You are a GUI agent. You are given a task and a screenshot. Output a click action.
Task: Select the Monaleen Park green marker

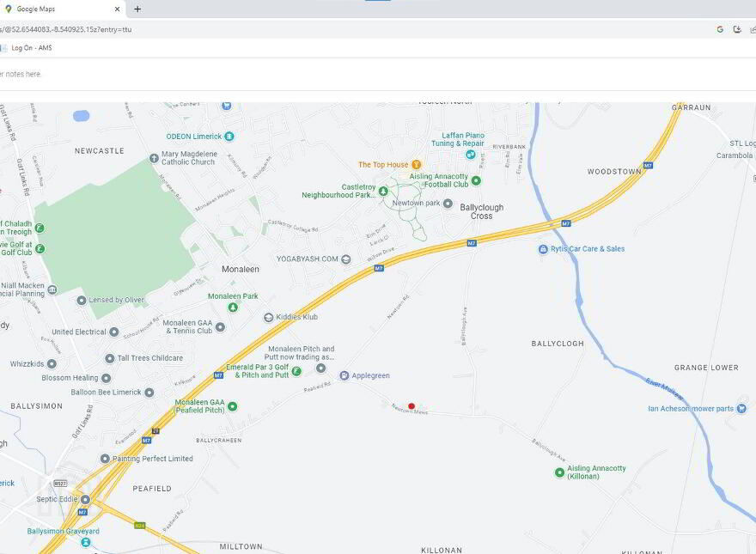coord(233,307)
